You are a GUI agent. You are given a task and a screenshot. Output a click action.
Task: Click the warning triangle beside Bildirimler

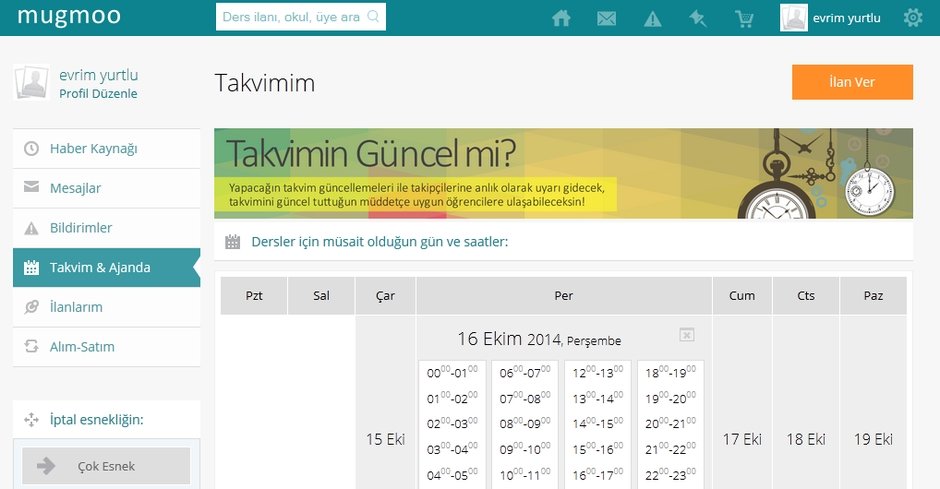click(31, 228)
